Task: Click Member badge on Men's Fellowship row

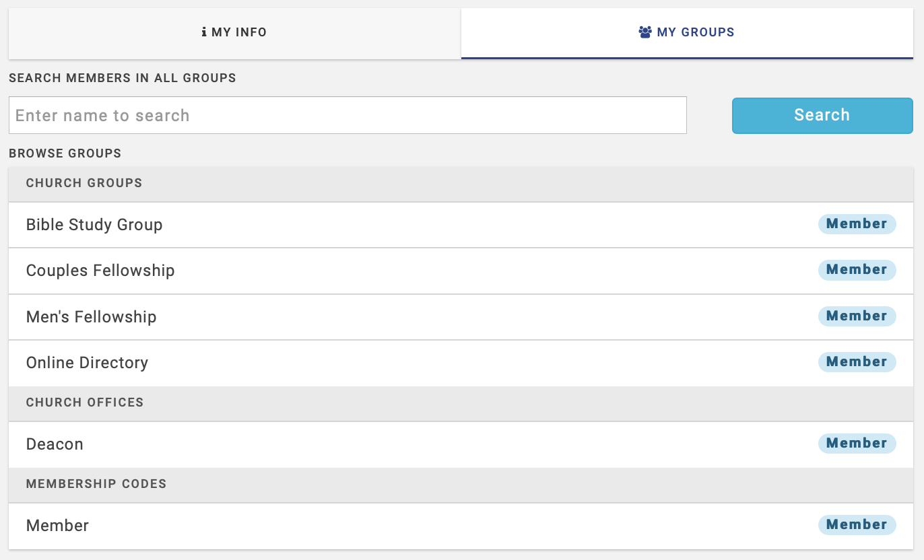Action: [857, 316]
